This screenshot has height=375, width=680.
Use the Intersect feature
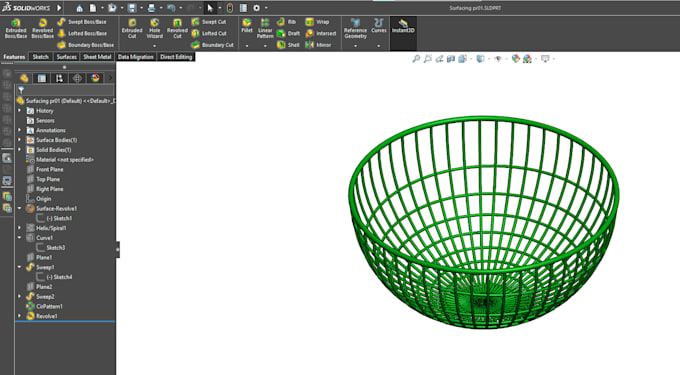tap(321, 33)
